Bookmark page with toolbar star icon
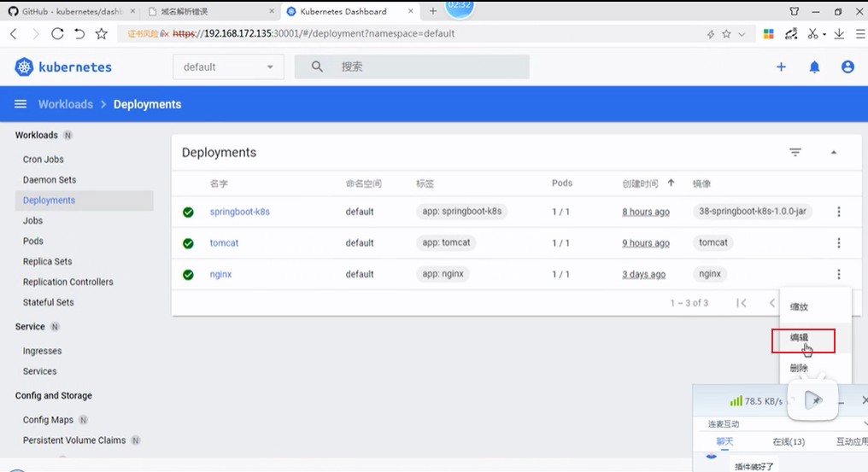This screenshot has width=868, height=472. click(102, 34)
